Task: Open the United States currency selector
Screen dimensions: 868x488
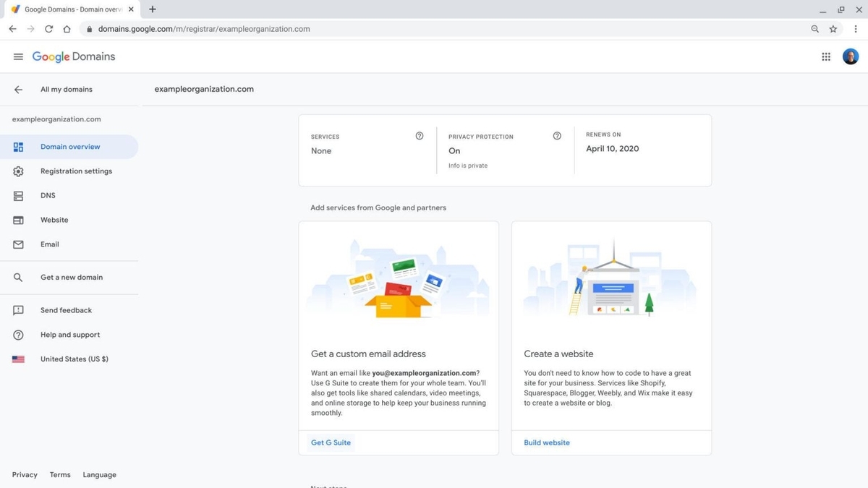Action: 75,359
